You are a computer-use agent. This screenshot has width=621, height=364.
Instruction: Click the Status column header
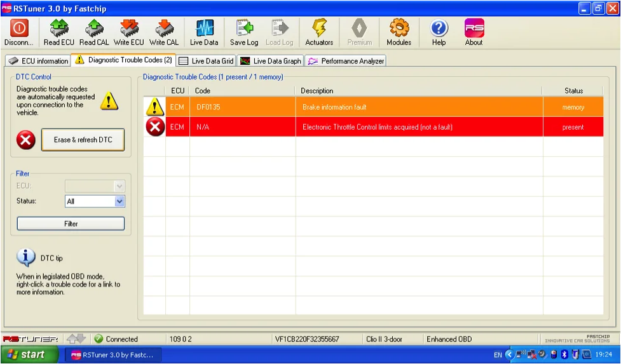click(x=573, y=91)
